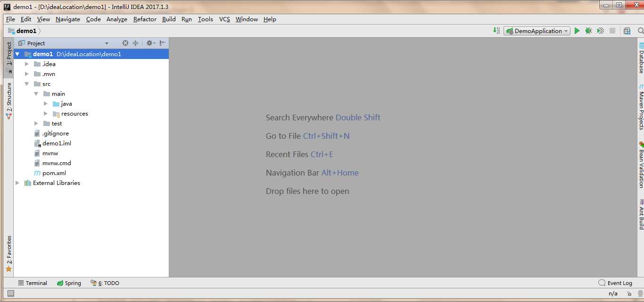The image size is (644, 302).
Task: Click the Search Everywhere magnifier icon
Action: [641, 31]
